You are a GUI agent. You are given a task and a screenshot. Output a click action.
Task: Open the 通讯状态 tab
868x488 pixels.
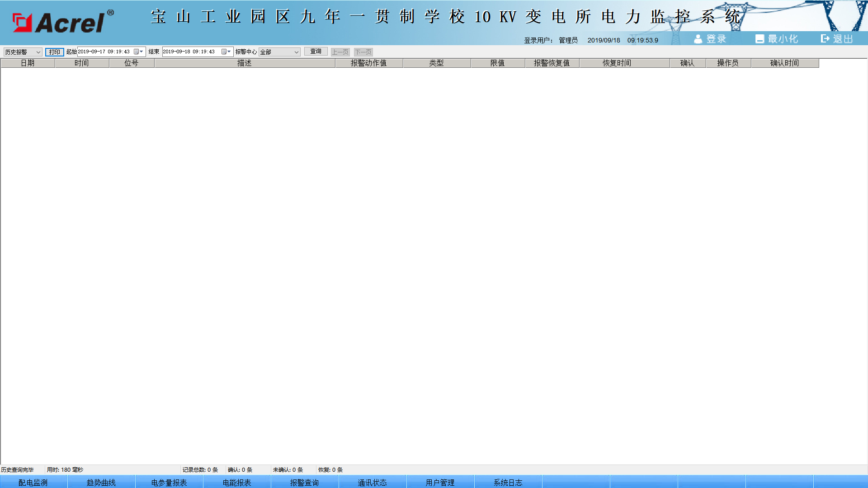pyautogui.click(x=372, y=483)
